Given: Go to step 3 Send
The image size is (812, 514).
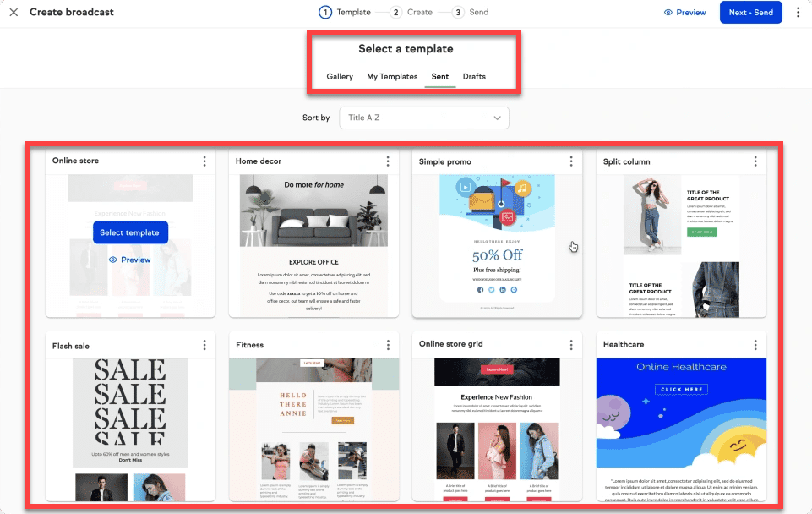Looking at the screenshot, I should [470, 12].
